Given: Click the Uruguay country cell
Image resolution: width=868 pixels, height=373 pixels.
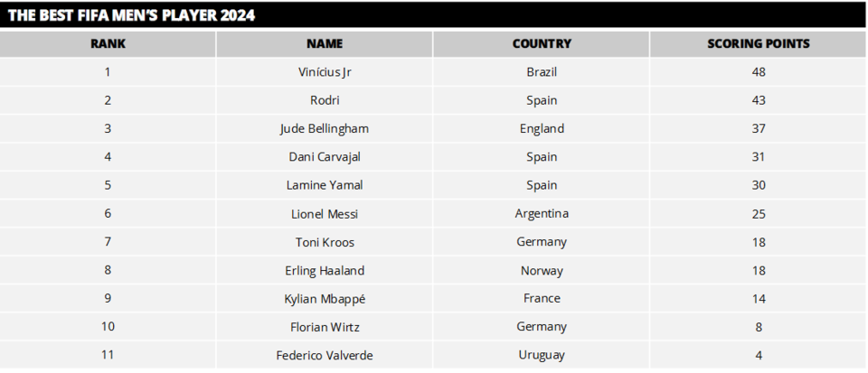Looking at the screenshot, I should coord(542,355).
